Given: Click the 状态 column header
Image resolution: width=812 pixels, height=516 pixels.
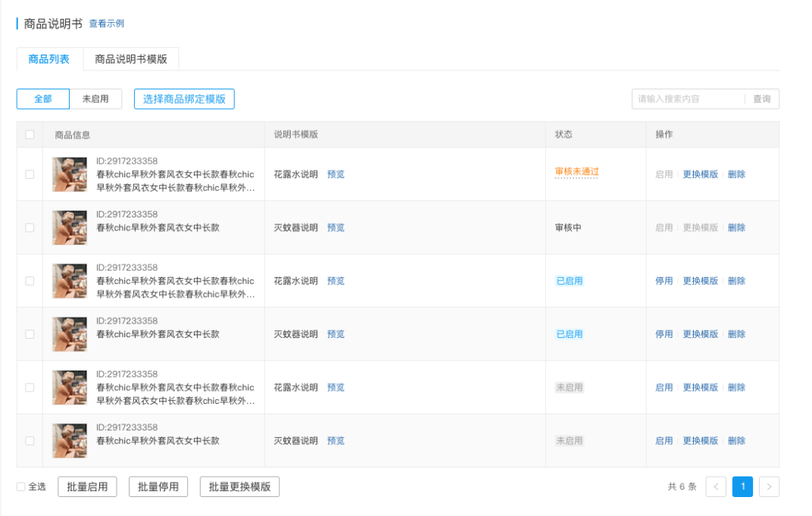Looking at the screenshot, I should 564,135.
